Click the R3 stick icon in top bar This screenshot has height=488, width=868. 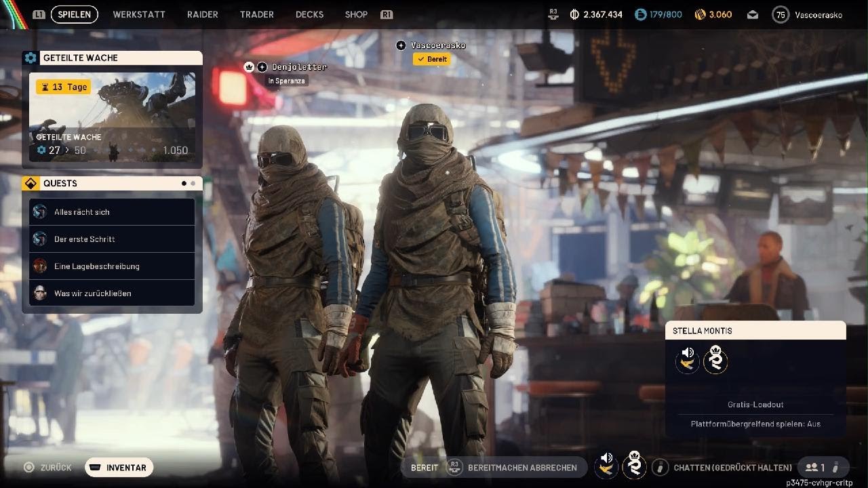[x=553, y=14]
